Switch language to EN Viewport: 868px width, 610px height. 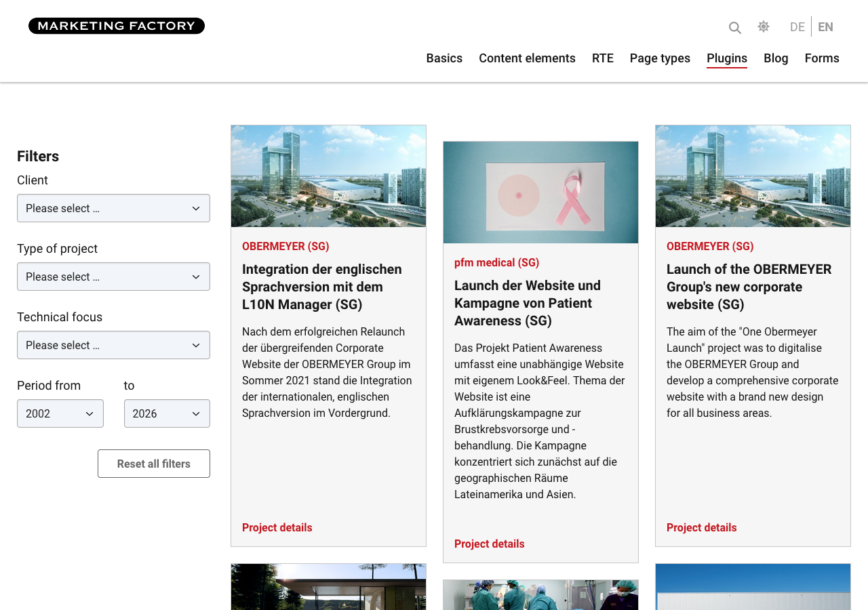(x=825, y=27)
